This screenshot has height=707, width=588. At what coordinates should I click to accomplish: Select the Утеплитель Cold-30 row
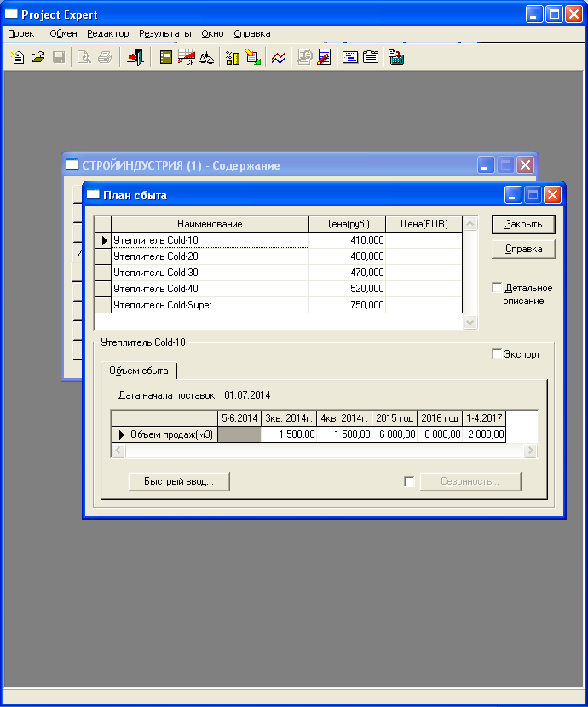coord(210,273)
